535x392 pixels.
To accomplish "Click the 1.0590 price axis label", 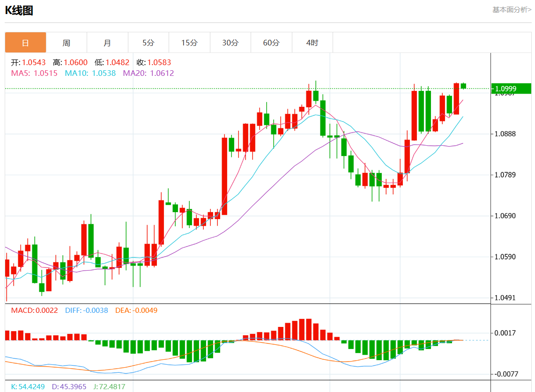I will pos(505,257).
